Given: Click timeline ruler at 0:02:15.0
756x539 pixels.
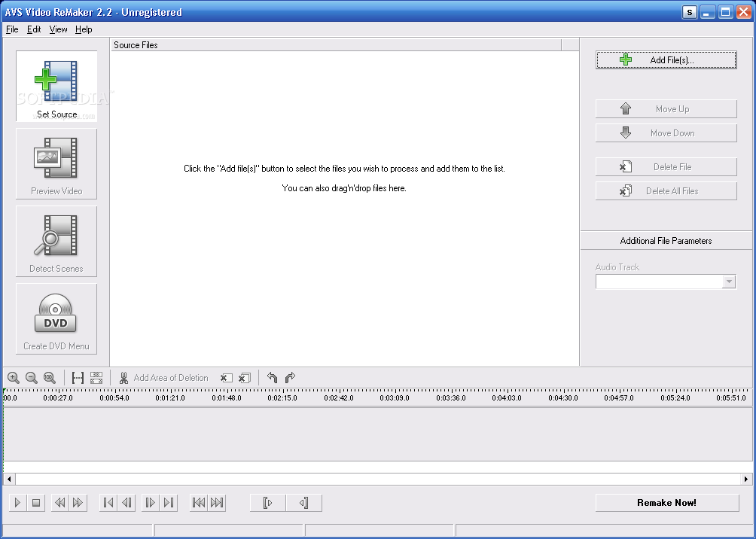Looking at the screenshot, I should [x=282, y=397].
